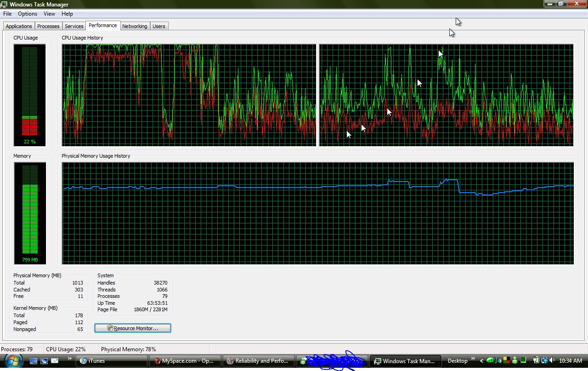588x371 pixels.
Task: Click the power plug tray icon
Action: click(x=536, y=360)
